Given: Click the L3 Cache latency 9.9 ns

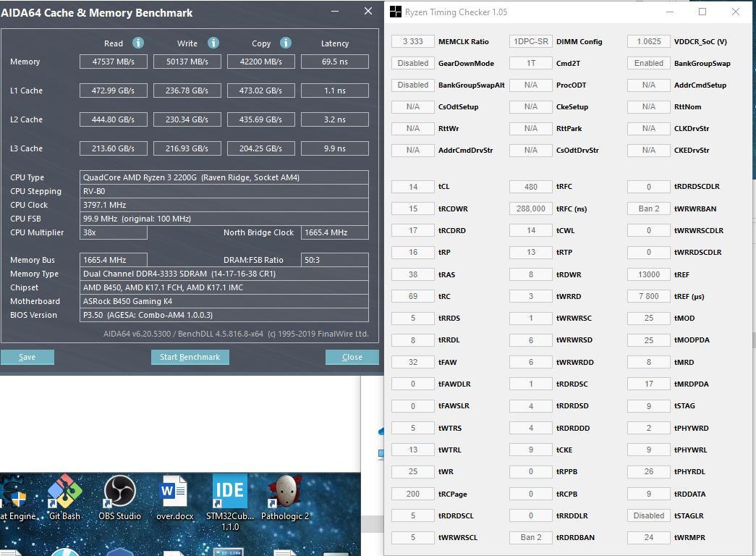Looking at the screenshot, I should [335, 148].
